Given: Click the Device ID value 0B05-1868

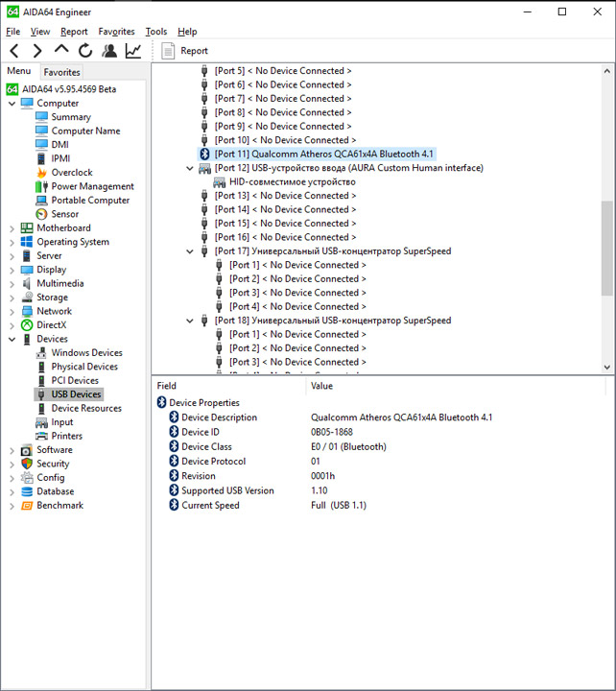Looking at the screenshot, I should (332, 432).
